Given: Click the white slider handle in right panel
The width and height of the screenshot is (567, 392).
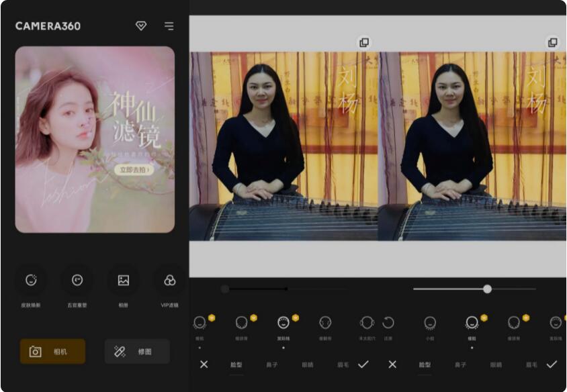Looking at the screenshot, I should [487, 289].
